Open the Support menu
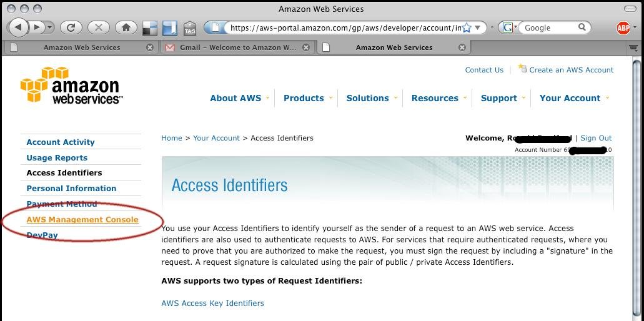Viewport: 644px width, 321px height. [x=498, y=98]
